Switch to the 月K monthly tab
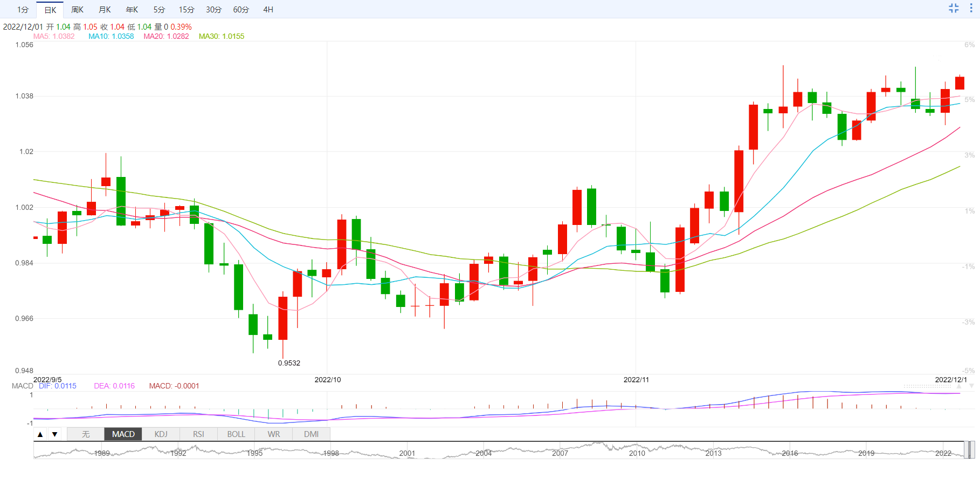The image size is (980, 478). 105,10
